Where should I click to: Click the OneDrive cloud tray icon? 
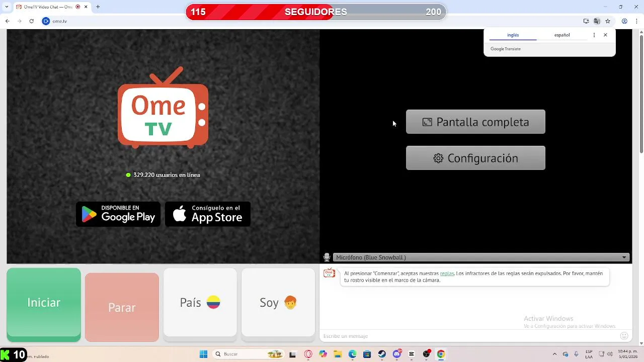point(566,354)
